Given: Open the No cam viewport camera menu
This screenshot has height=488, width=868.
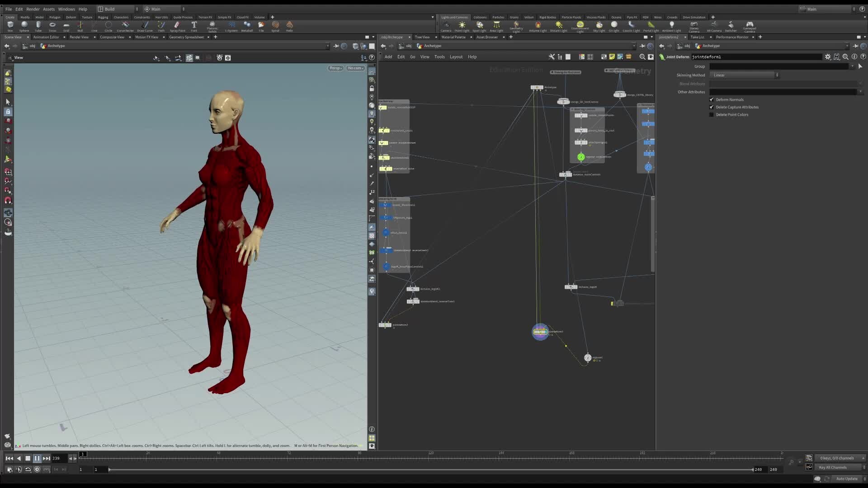Looking at the screenshot, I should pos(356,68).
